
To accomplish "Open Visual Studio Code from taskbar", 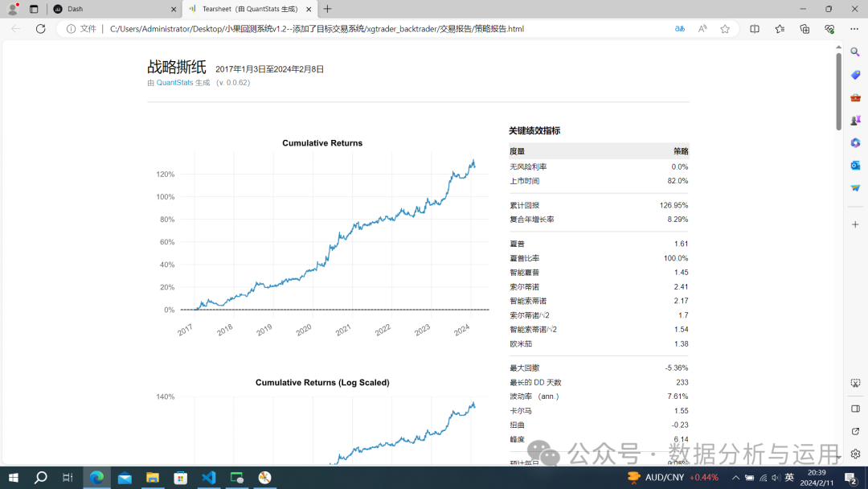I will coord(209,478).
